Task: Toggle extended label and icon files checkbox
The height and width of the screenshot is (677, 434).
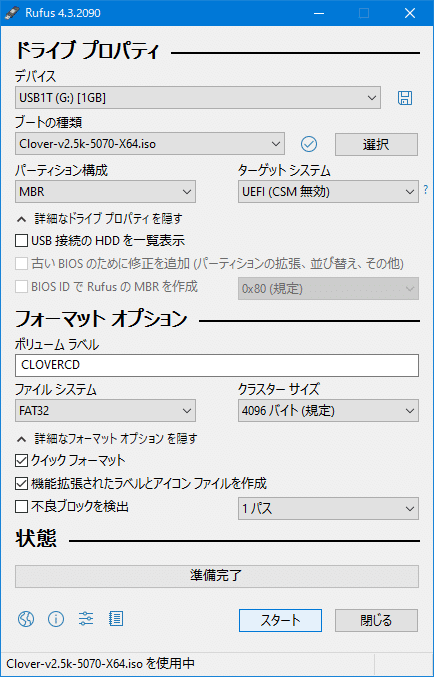Action: pyautogui.click(x=22, y=483)
